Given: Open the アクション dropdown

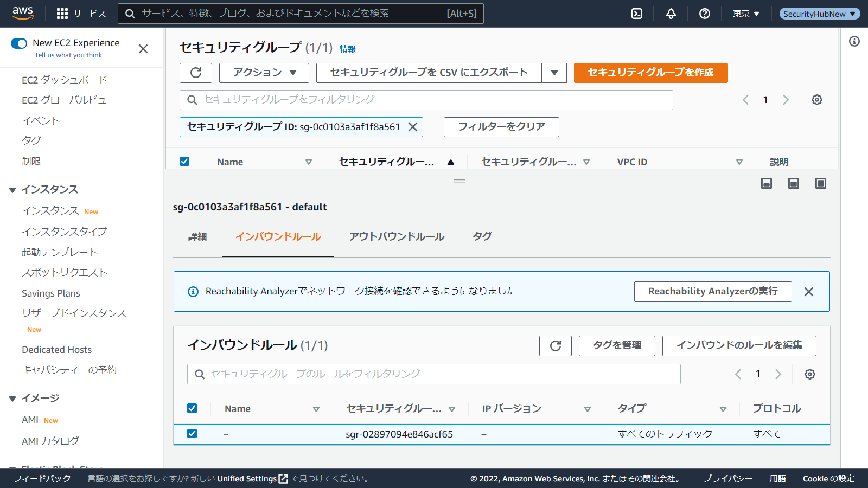Looking at the screenshot, I should tap(264, 73).
